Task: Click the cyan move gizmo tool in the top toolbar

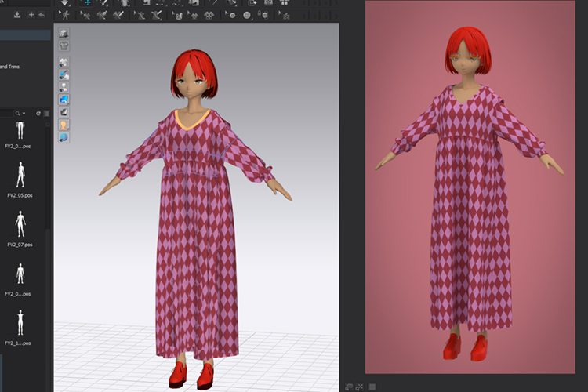Action: tap(88, 2)
